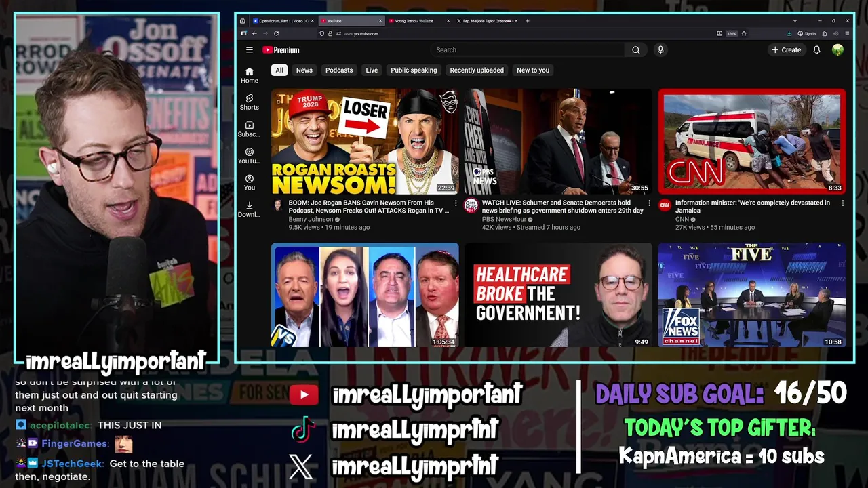Select the Public speaking chip
Screen dimensions: 868x488
click(414, 70)
